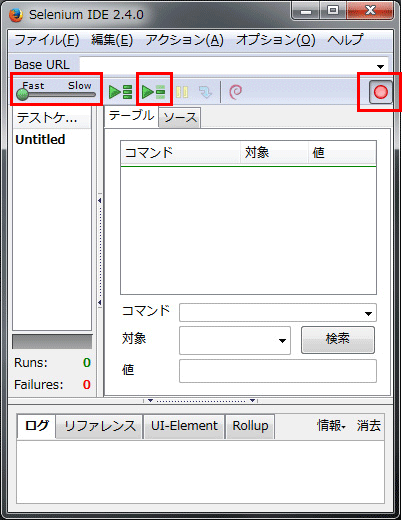Clear the log with 消去
402x520 pixels.
point(369,426)
